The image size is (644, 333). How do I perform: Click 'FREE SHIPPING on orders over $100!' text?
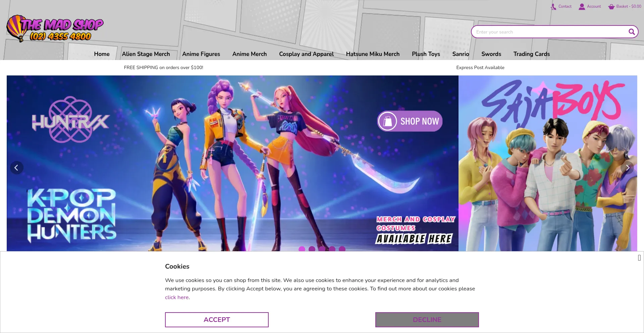pyautogui.click(x=163, y=67)
